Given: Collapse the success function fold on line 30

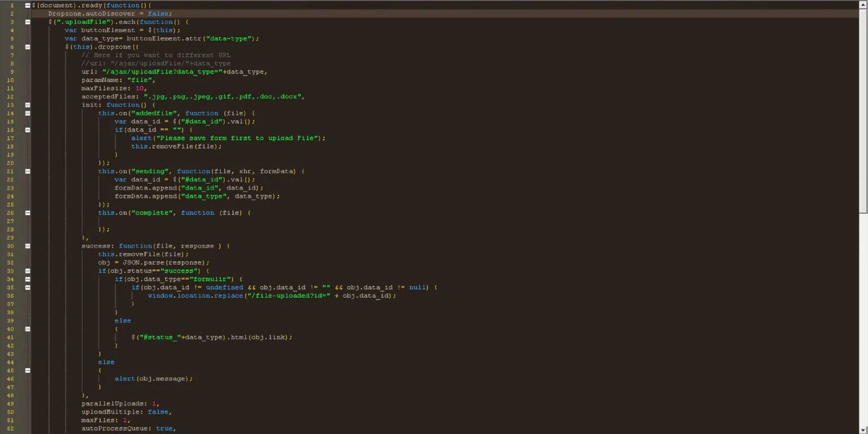Looking at the screenshot, I should tap(27, 245).
